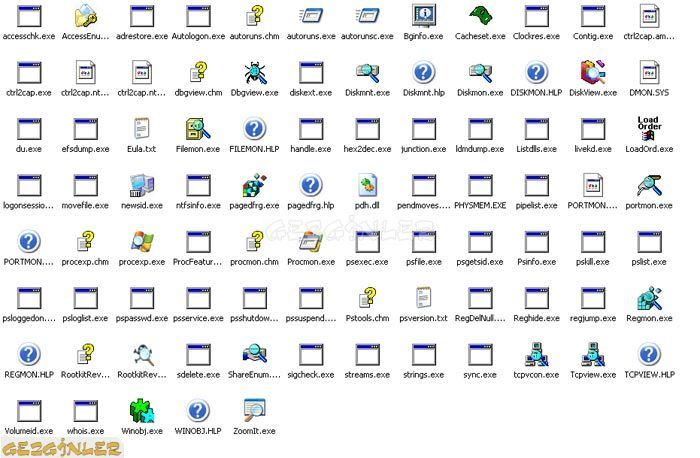The width and height of the screenshot is (700, 458).
Task: Open the tcpvcon.exe network icon
Action: [536, 354]
